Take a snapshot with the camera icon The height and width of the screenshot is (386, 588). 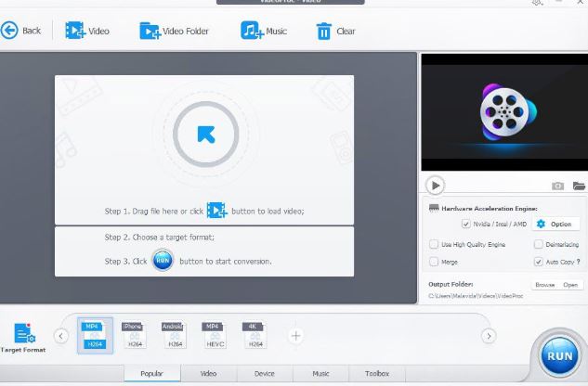coord(557,186)
